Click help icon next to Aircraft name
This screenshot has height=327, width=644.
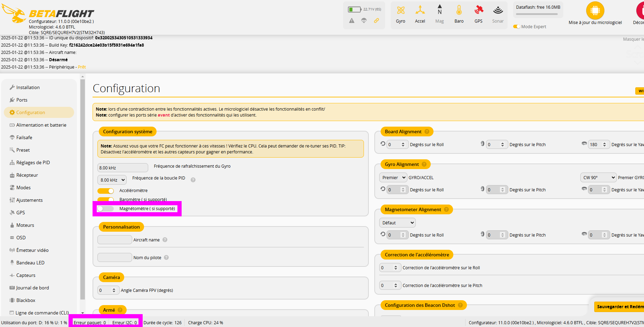coord(165,240)
